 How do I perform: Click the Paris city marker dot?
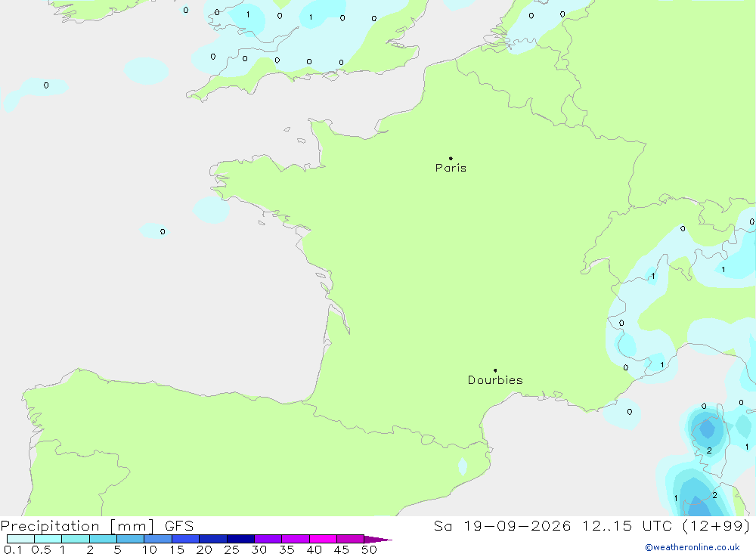point(451,158)
